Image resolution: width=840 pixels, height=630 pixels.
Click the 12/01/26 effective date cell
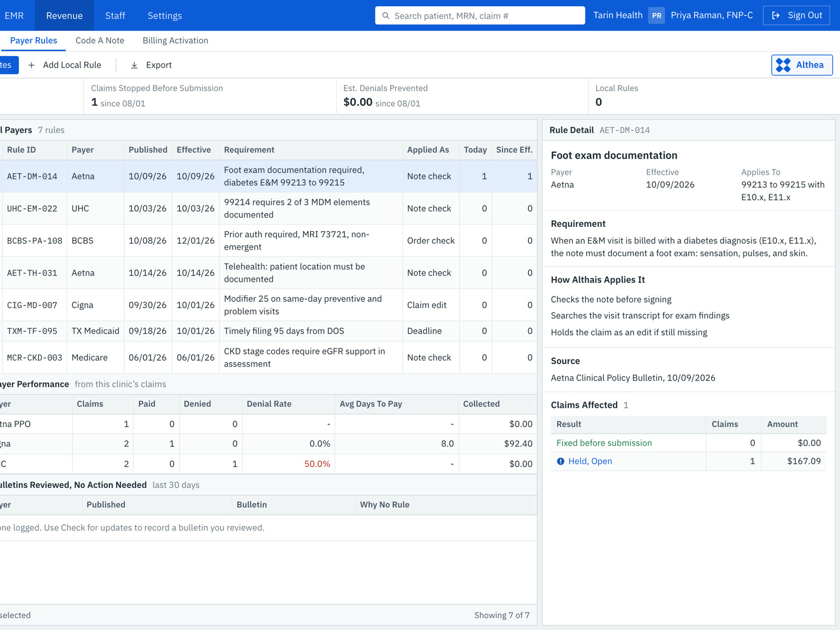pos(195,241)
